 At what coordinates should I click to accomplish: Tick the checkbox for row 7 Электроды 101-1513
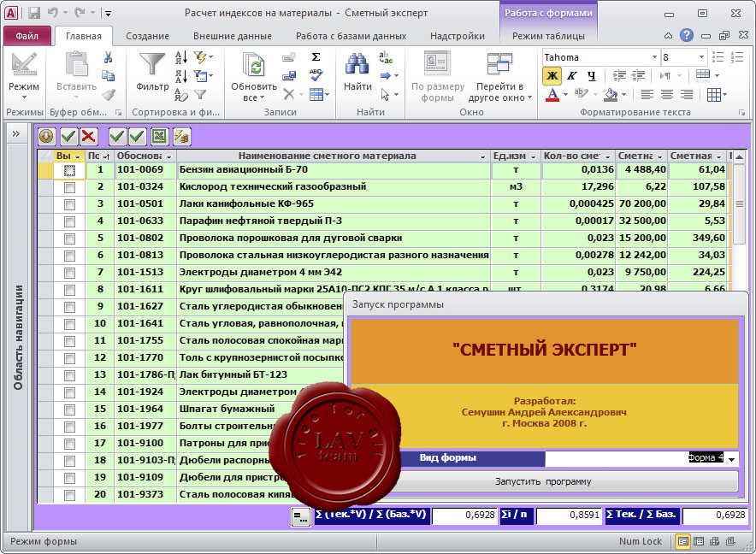click(x=69, y=273)
